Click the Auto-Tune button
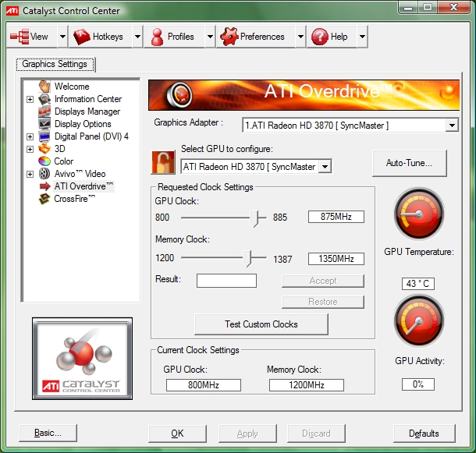The height and width of the screenshot is (453, 476). click(x=409, y=163)
